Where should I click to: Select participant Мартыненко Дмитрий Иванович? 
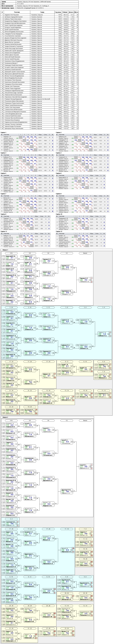coord(14,74)
